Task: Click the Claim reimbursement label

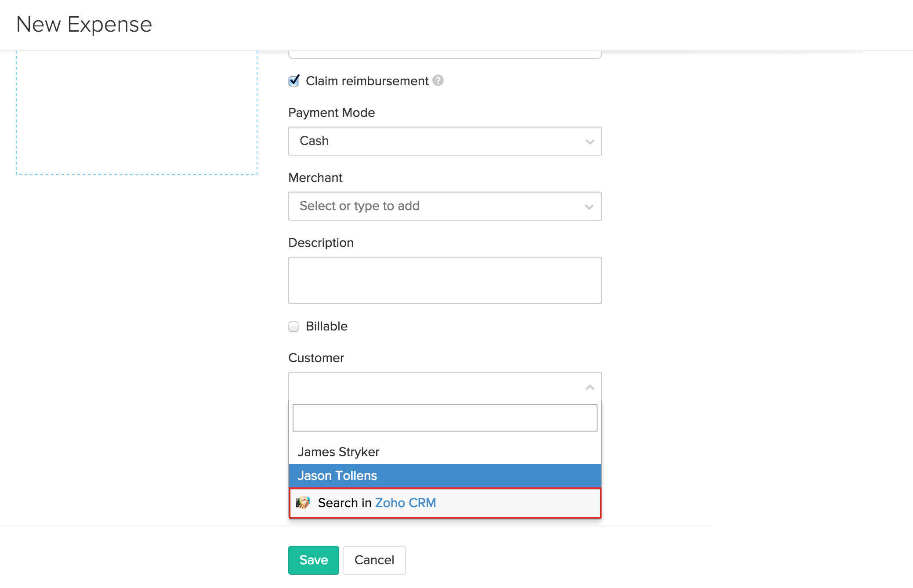Action: coord(367,81)
